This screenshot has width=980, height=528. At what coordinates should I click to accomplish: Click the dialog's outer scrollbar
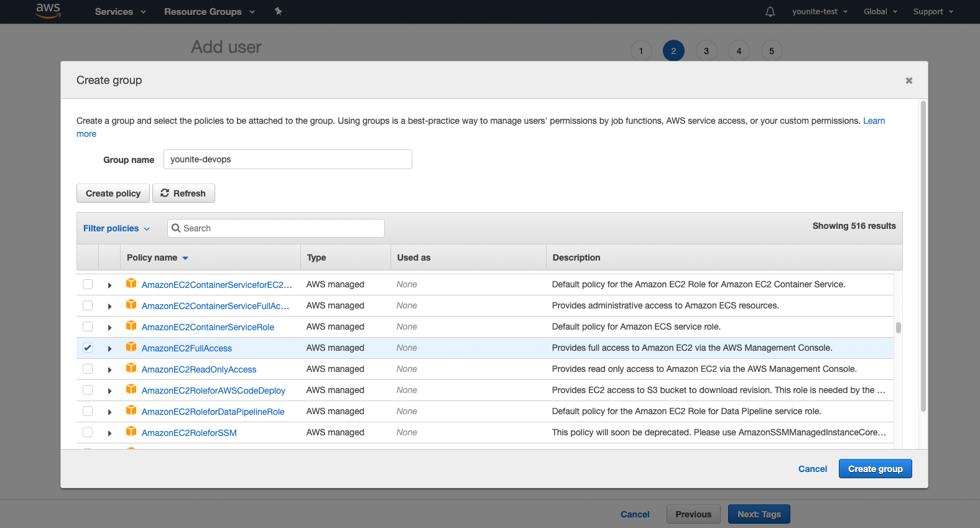(x=923, y=256)
